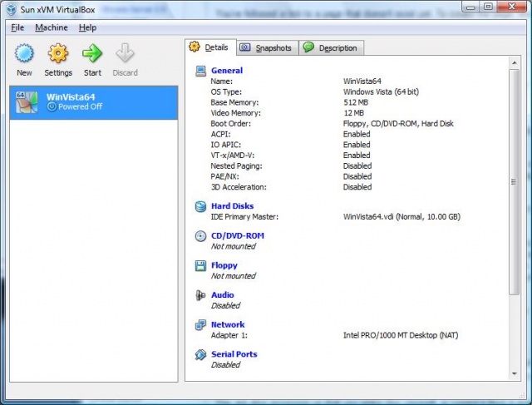Open the Machine menu

click(x=52, y=27)
